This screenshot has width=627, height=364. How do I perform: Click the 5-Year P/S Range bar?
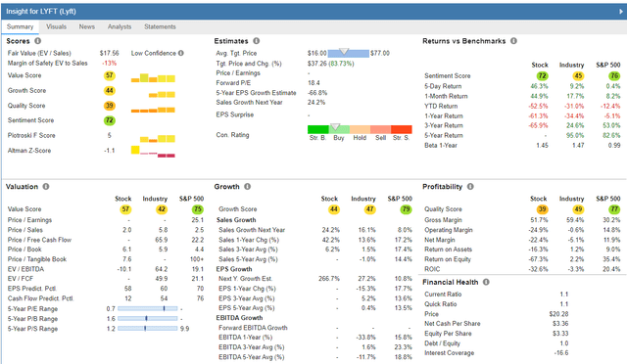click(x=148, y=329)
